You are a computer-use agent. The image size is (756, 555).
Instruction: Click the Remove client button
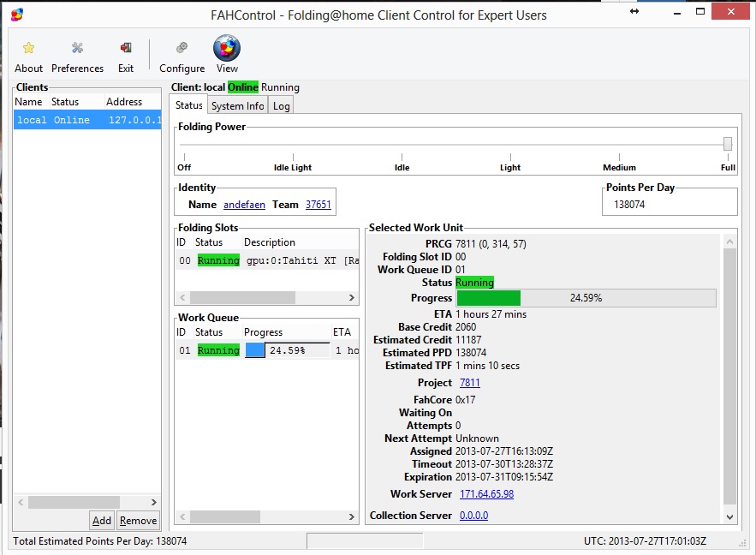tap(139, 521)
